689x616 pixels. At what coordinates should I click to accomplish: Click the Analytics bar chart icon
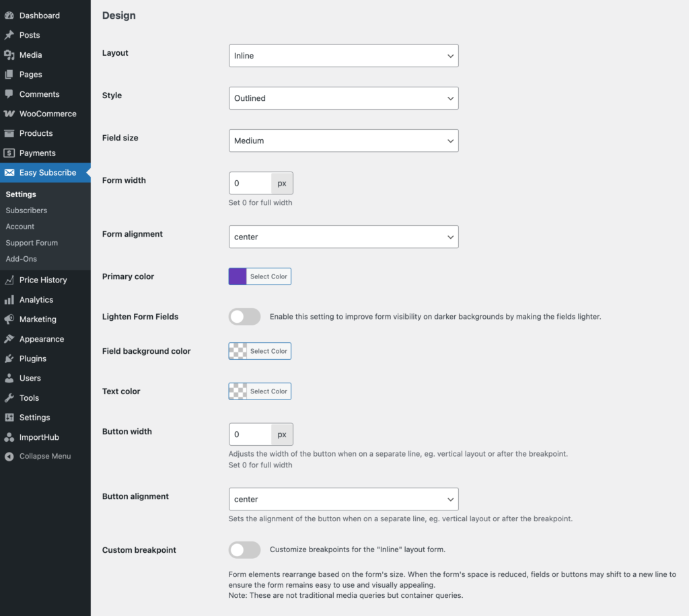coord(9,300)
